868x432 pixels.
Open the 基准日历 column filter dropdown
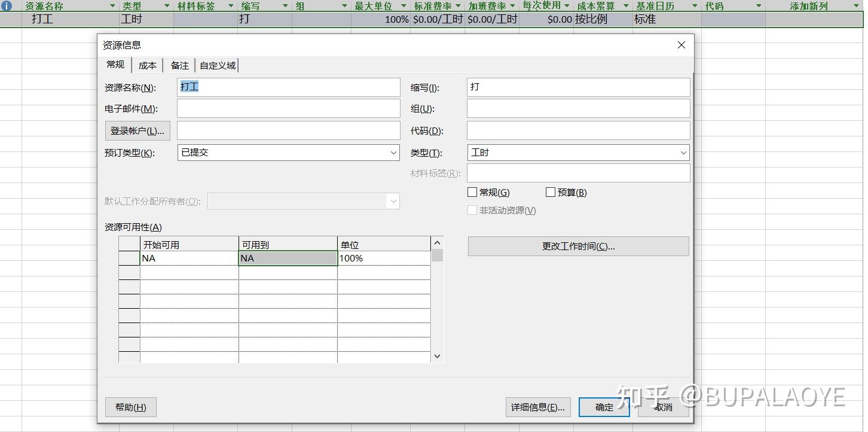(695, 6)
